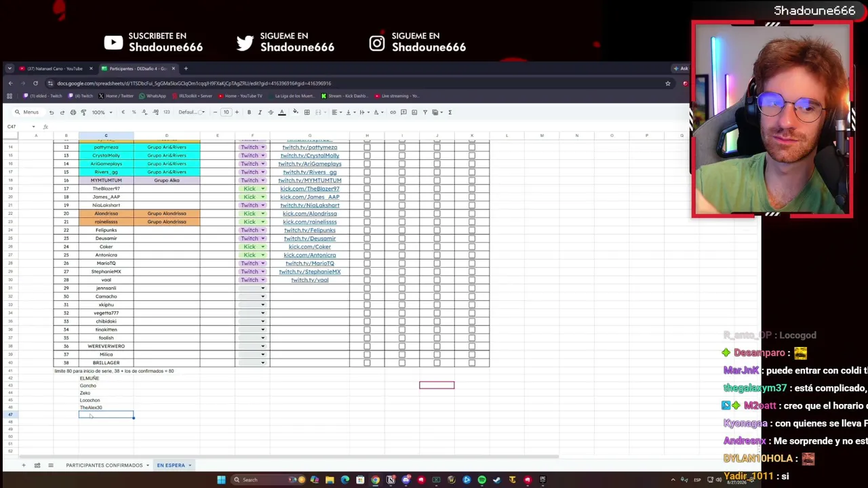Format as currency with the euro icon

tap(123, 113)
